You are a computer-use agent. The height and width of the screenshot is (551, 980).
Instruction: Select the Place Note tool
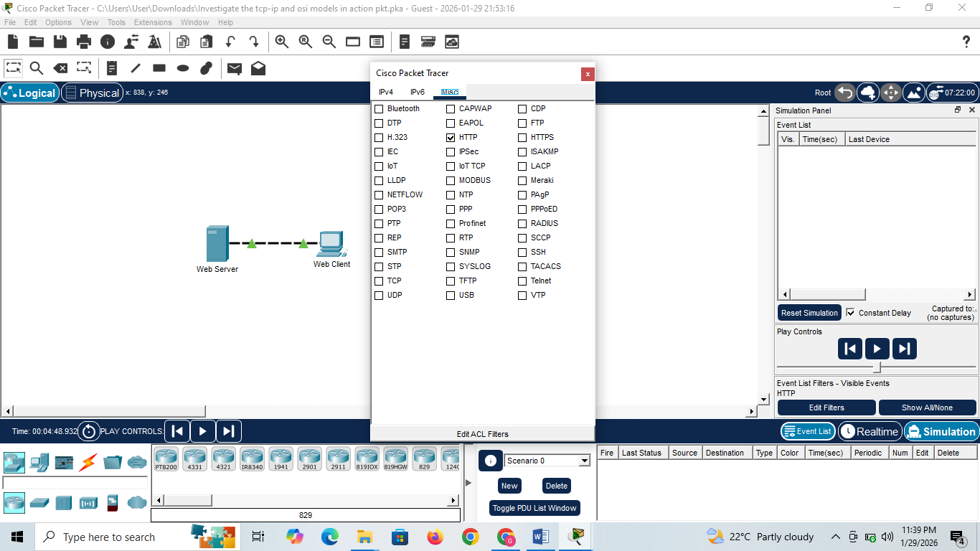coord(111,68)
